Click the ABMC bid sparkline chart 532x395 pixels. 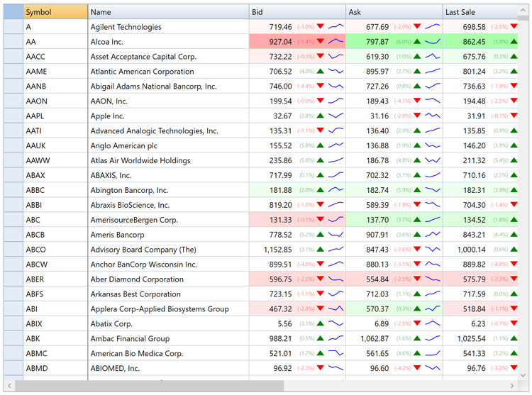336,353
